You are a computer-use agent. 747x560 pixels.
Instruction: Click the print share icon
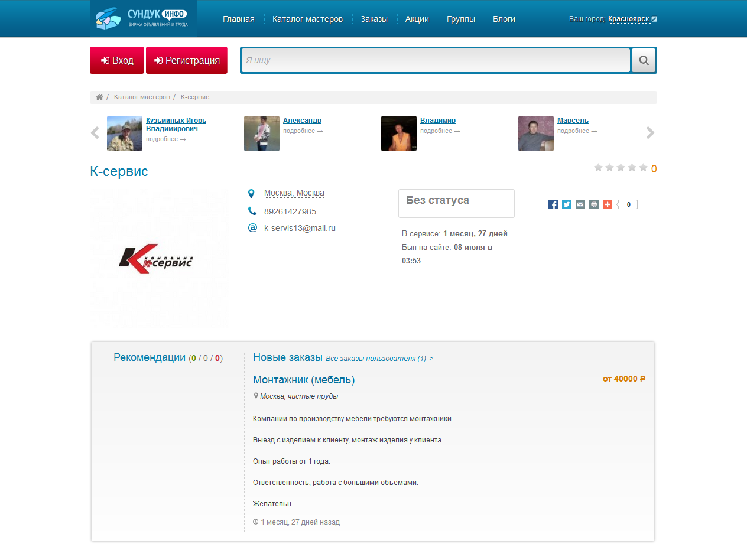click(594, 204)
